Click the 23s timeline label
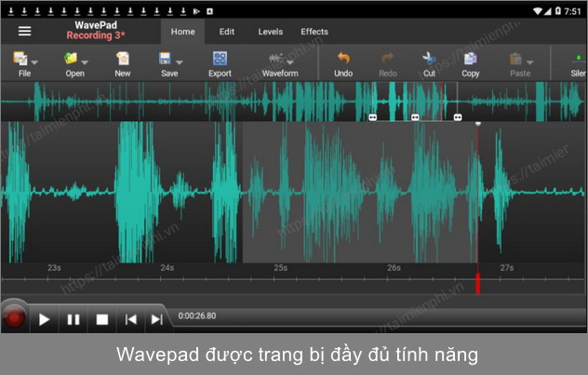Viewport: 588px width, 375px height. click(54, 268)
